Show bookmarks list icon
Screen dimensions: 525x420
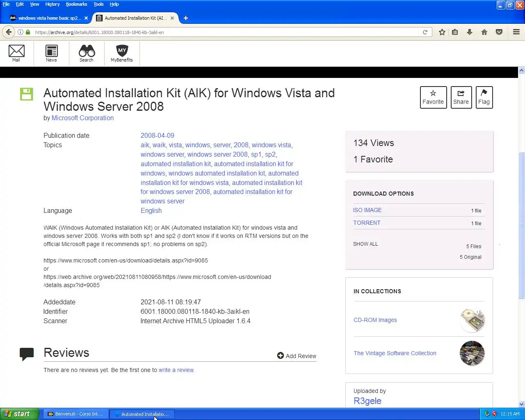point(455,32)
